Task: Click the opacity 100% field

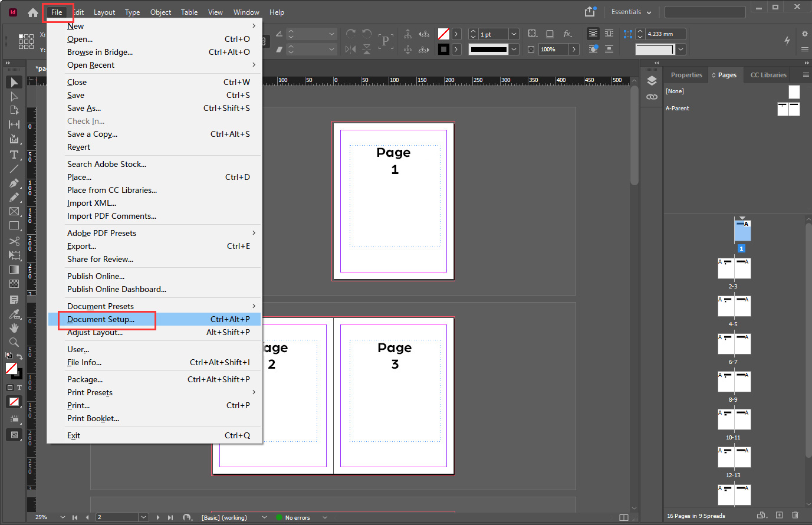Action: pyautogui.click(x=553, y=50)
